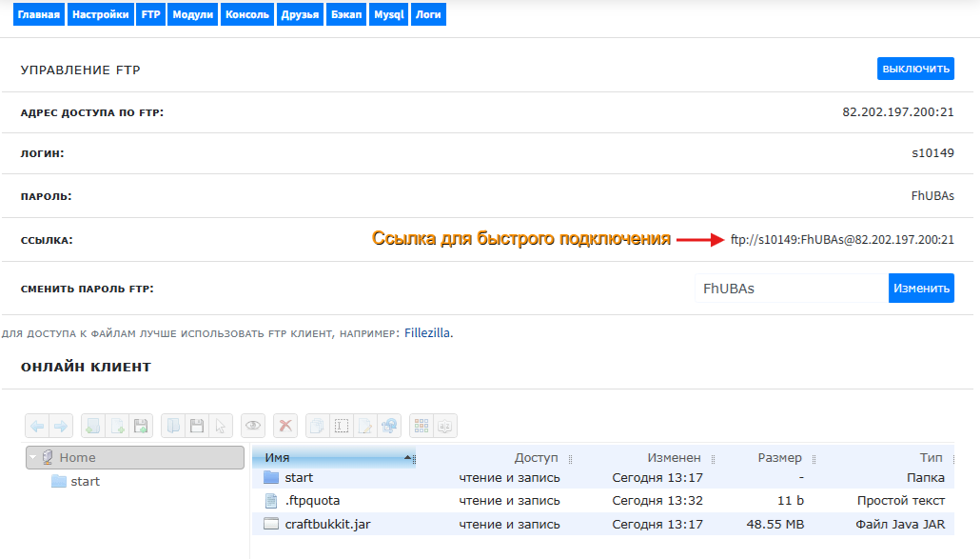Switch to the icons grid view
The image size is (980, 559).
click(421, 426)
